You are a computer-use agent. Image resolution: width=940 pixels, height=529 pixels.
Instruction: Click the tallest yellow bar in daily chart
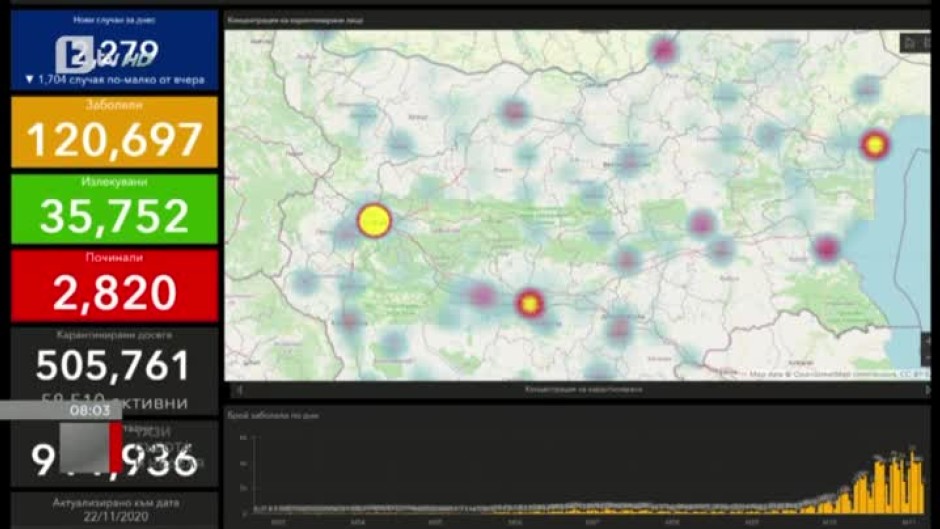[913, 480]
